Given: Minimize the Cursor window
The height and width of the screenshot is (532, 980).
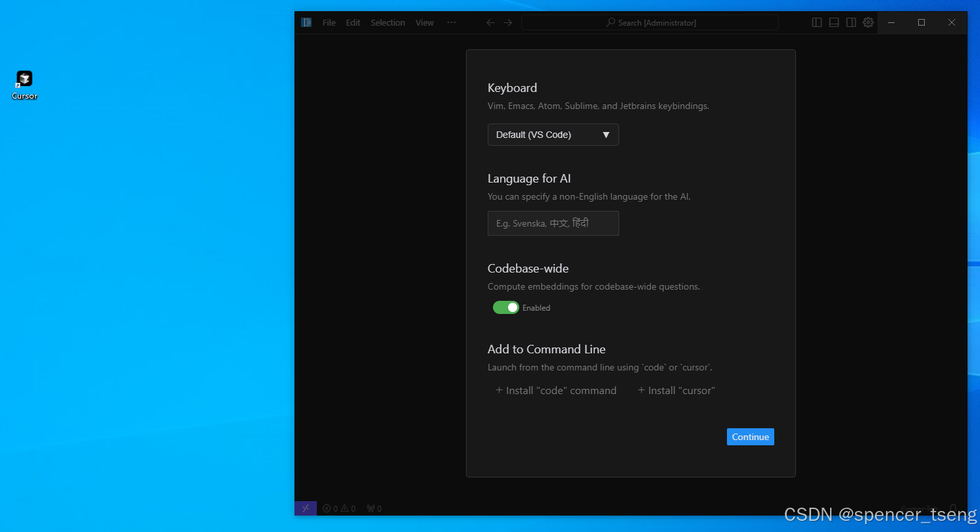Looking at the screenshot, I should pyautogui.click(x=891, y=22).
